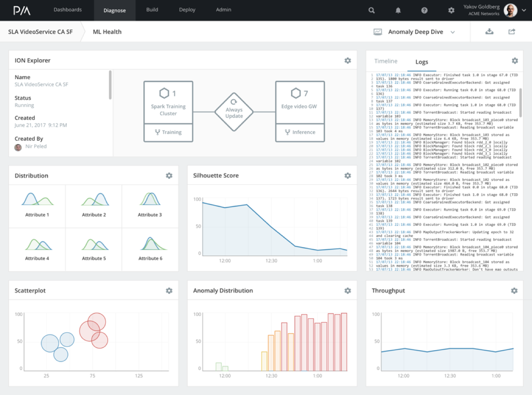
Task: Open Throughput panel settings gear
Action: point(514,290)
